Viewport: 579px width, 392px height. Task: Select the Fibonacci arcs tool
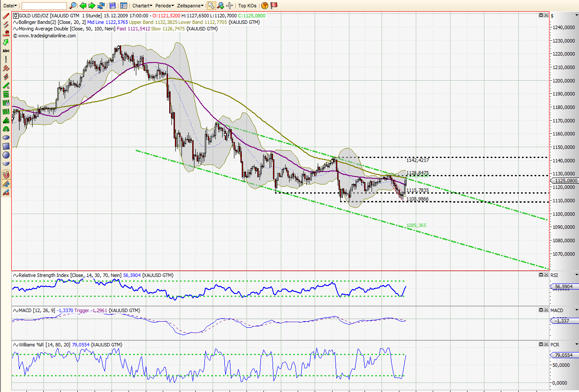click(x=6, y=129)
